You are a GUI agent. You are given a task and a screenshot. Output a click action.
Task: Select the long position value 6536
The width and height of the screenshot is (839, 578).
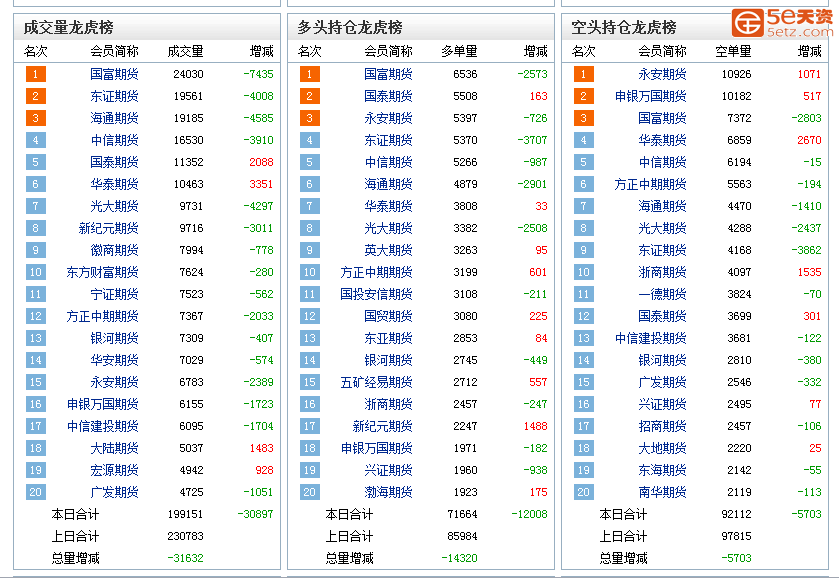[465, 74]
